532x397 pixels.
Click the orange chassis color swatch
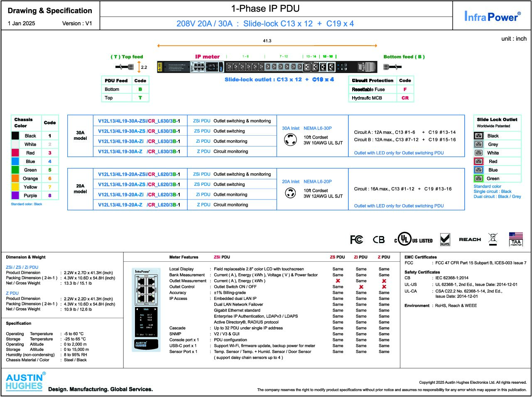[15, 178]
